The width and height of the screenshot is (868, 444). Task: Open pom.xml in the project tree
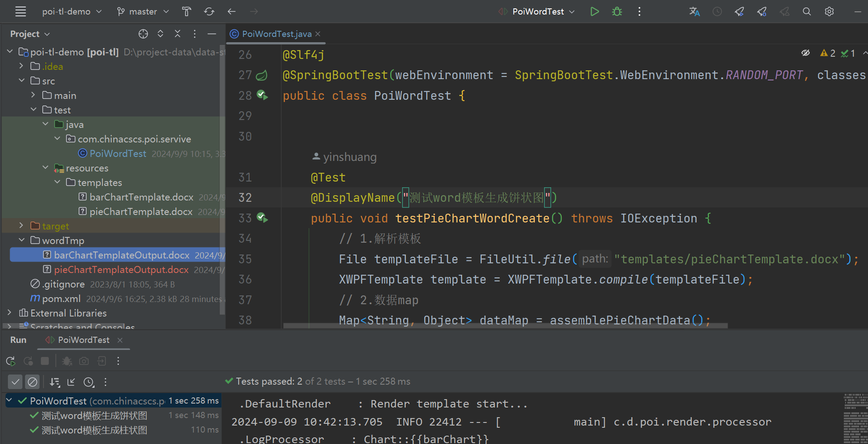[x=61, y=299]
